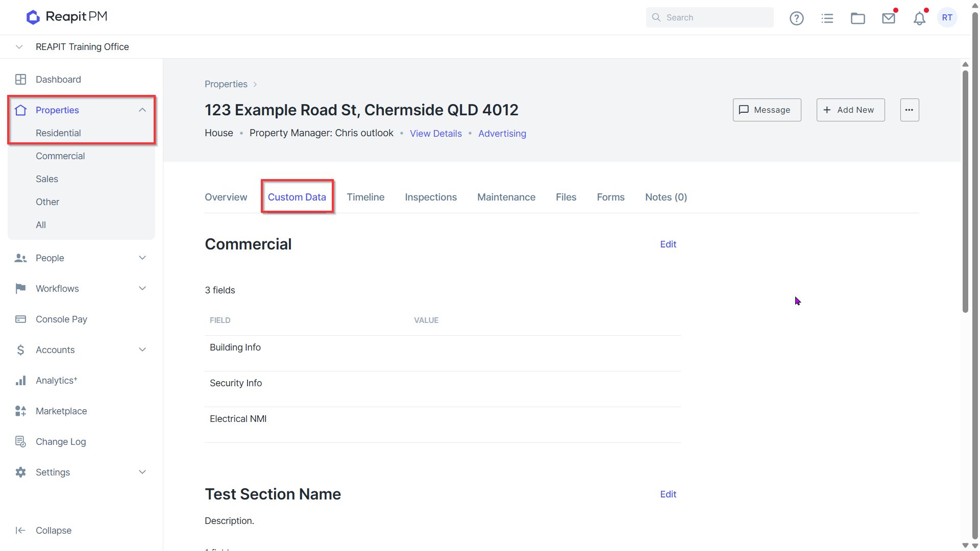The height and width of the screenshot is (551, 980).
Task: Open the REAPIT Training Office dropdown arrow
Action: click(19, 47)
